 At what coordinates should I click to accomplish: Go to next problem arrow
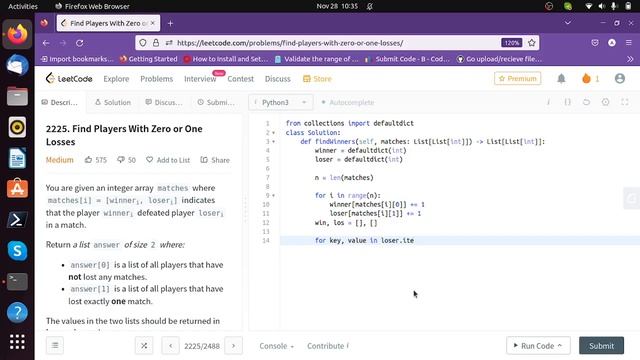click(233, 346)
